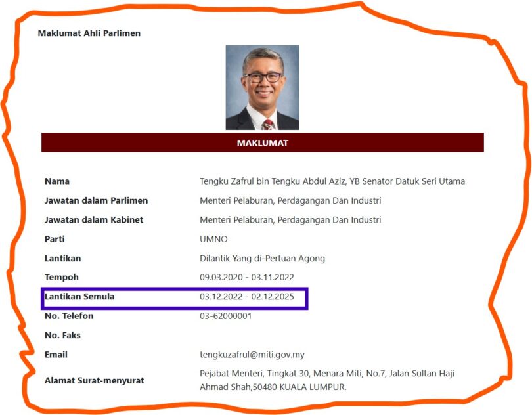Click the MAKLUMAT header bar

point(262,142)
